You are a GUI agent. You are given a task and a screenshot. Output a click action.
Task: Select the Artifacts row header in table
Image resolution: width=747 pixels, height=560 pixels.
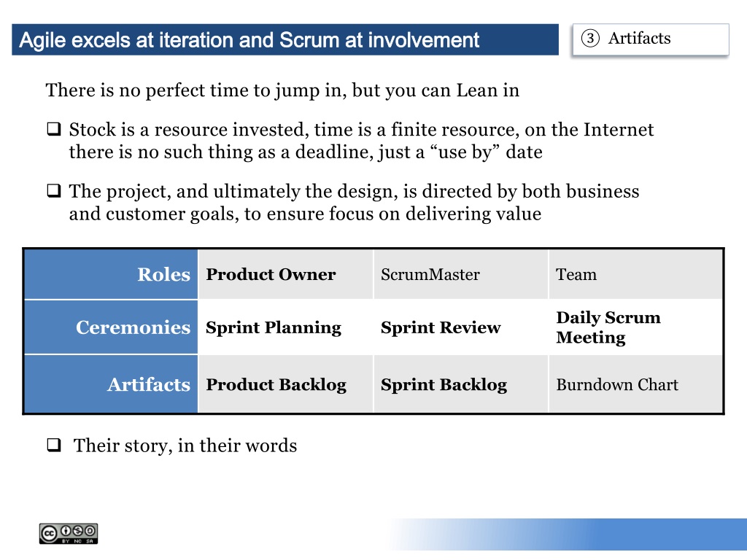[111, 384]
